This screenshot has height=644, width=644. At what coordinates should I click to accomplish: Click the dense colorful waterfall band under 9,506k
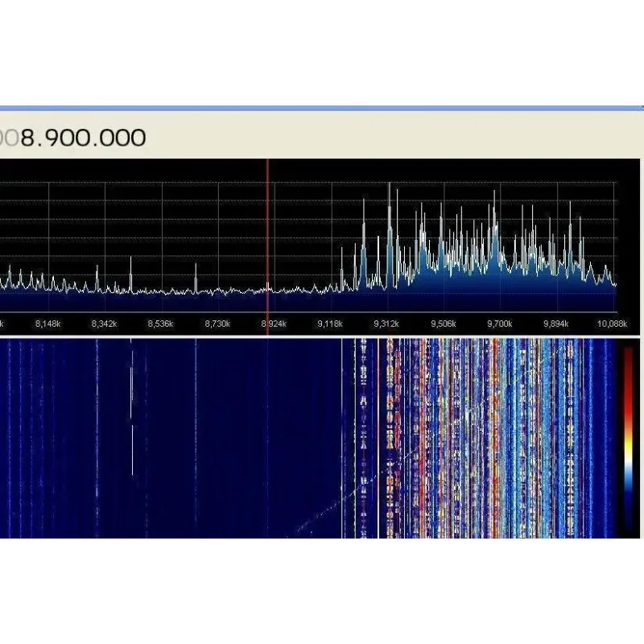(444, 438)
